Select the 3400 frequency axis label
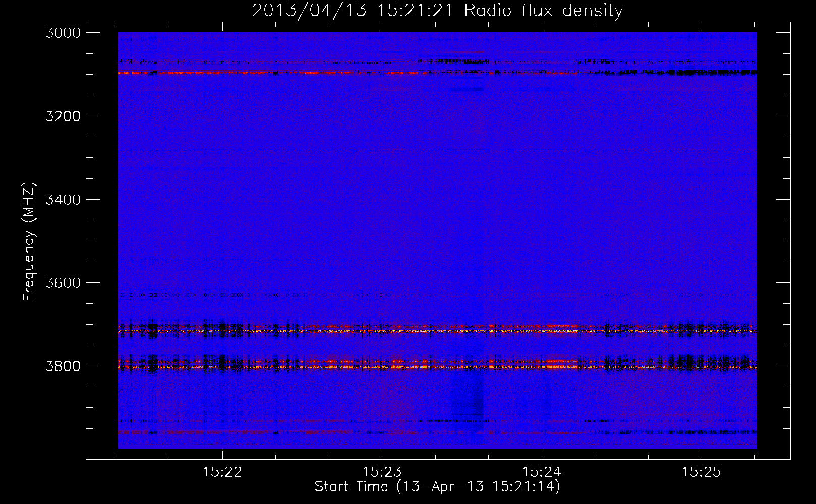816x504 pixels. pos(63,200)
